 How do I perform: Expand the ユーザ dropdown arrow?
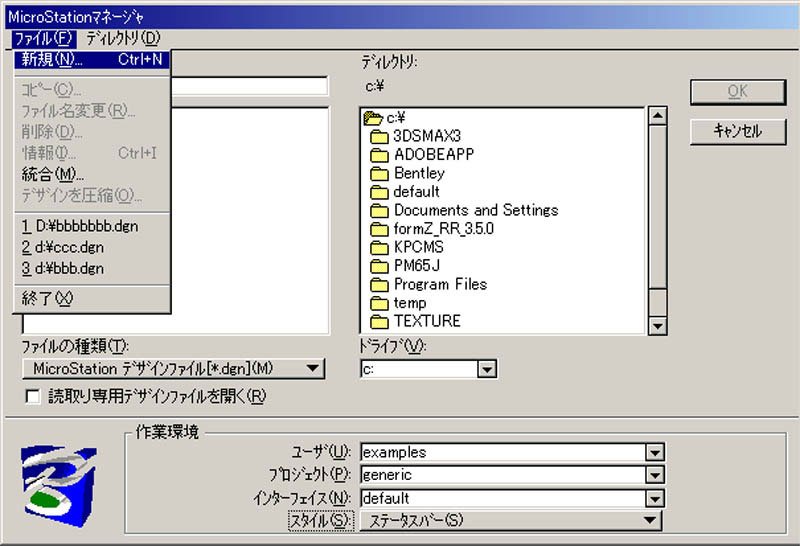pyautogui.click(x=655, y=452)
